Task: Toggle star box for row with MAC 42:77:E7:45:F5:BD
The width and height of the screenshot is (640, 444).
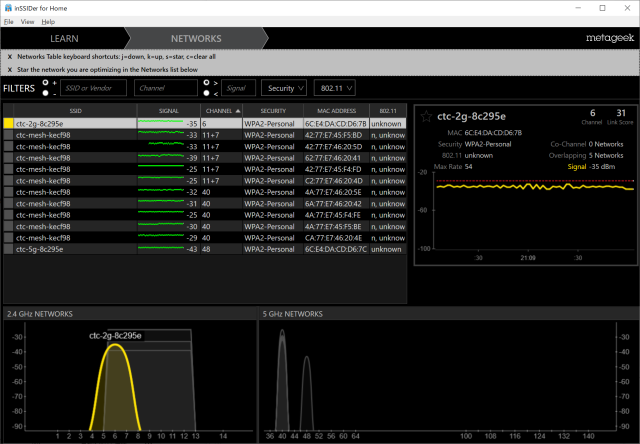Action: pyautogui.click(x=9, y=135)
